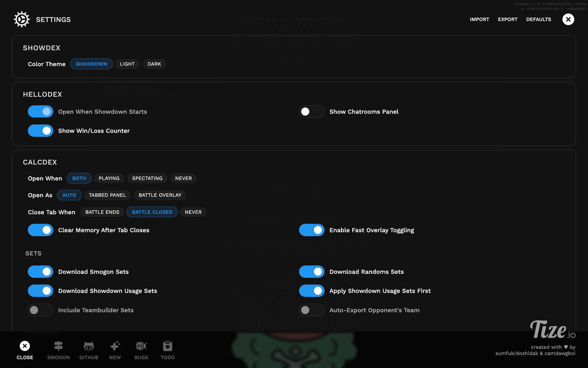This screenshot has height=368, width=588.
Task: Toggle Include Teambuilder Sets on
Action: 40,310
